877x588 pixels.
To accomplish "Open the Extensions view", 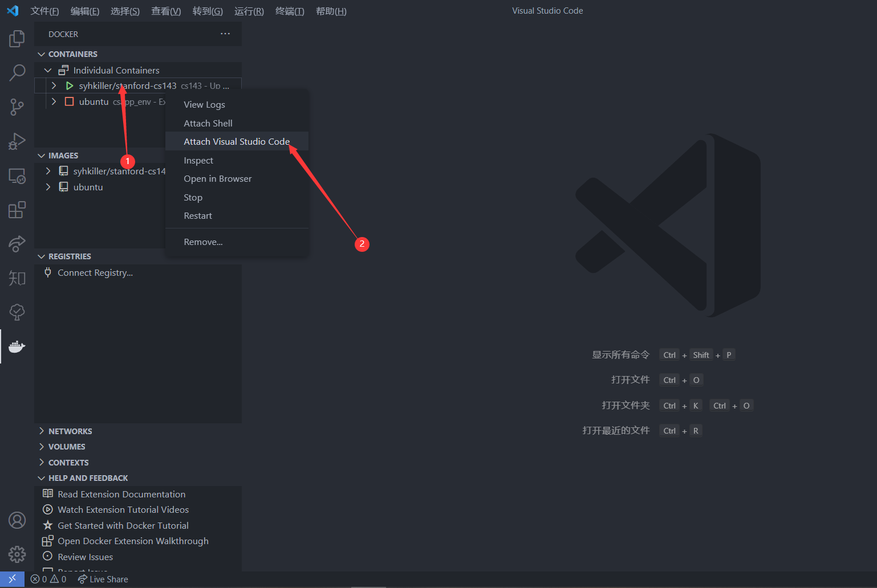I will pyautogui.click(x=17, y=210).
